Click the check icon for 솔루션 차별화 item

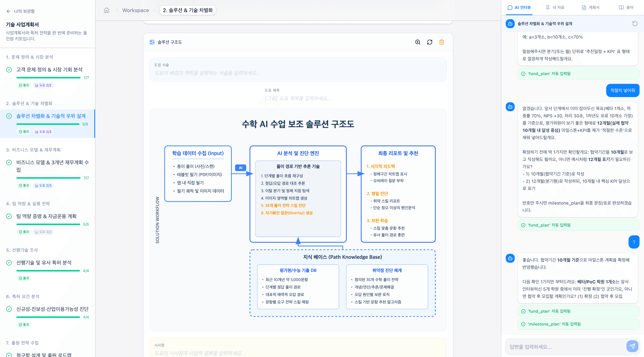(9, 116)
